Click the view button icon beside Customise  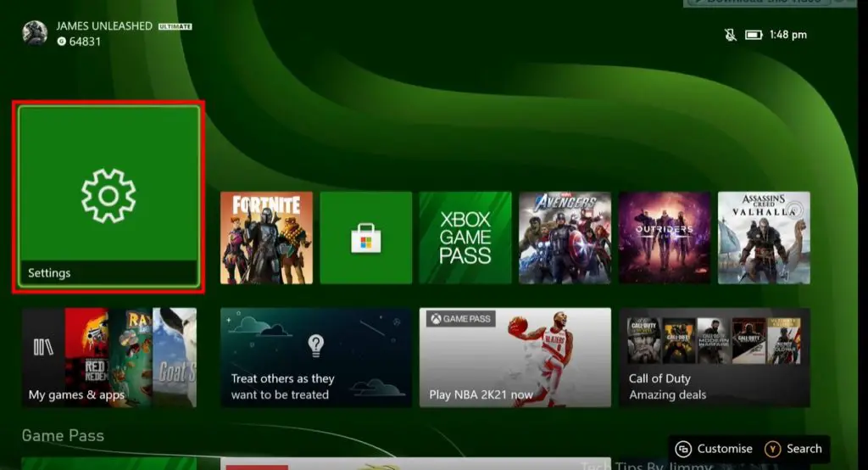pos(683,449)
